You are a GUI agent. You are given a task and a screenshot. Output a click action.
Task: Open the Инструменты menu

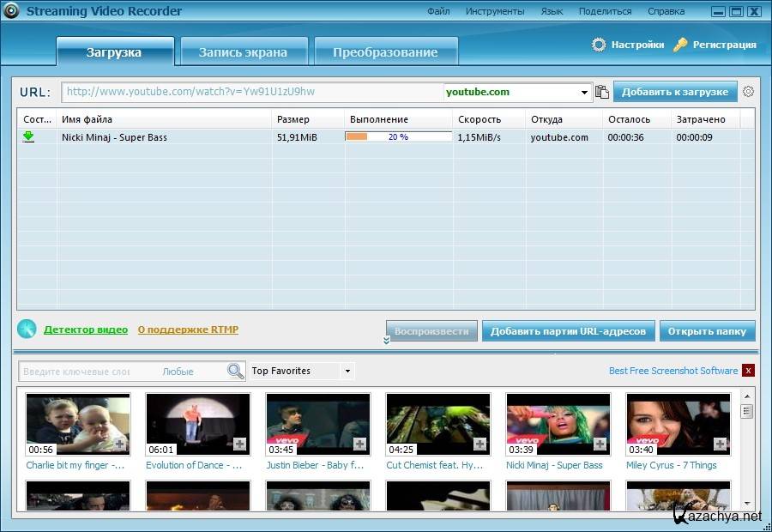pyautogui.click(x=494, y=11)
